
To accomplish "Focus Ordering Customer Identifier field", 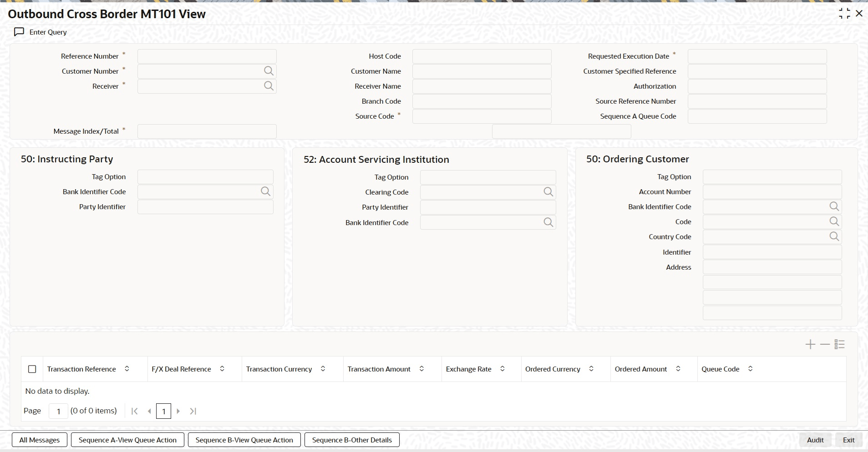I will 772,252.
